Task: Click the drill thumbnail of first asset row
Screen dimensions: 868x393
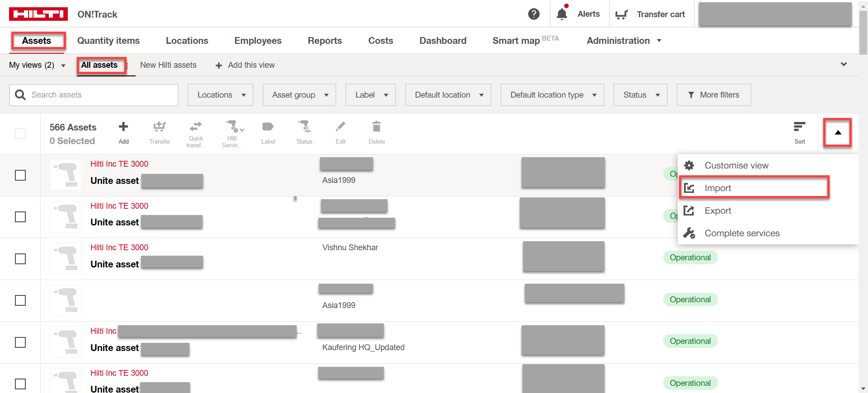Action: tap(66, 175)
